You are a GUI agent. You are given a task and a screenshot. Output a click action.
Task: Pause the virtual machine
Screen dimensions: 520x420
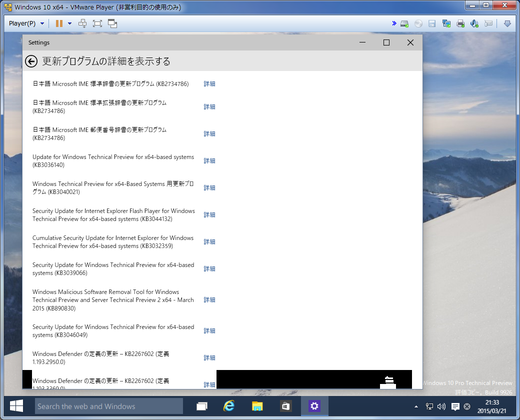click(x=59, y=23)
